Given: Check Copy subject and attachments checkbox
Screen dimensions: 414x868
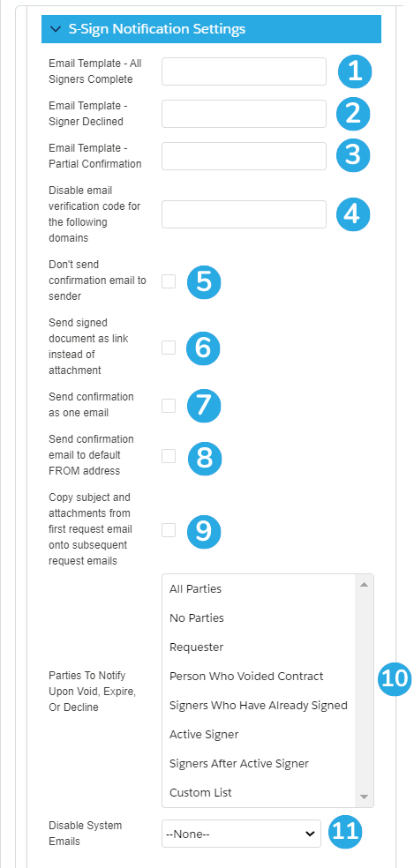Looking at the screenshot, I should 169,530.
